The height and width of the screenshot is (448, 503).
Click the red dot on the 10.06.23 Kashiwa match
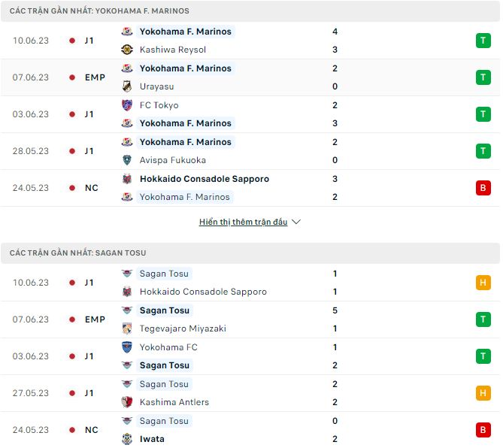(72, 41)
